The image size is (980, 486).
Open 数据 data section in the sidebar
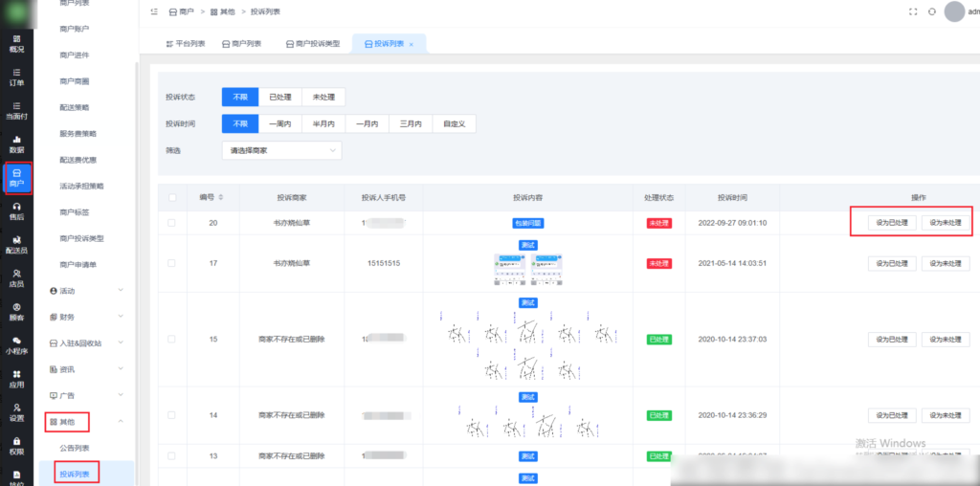point(16,144)
